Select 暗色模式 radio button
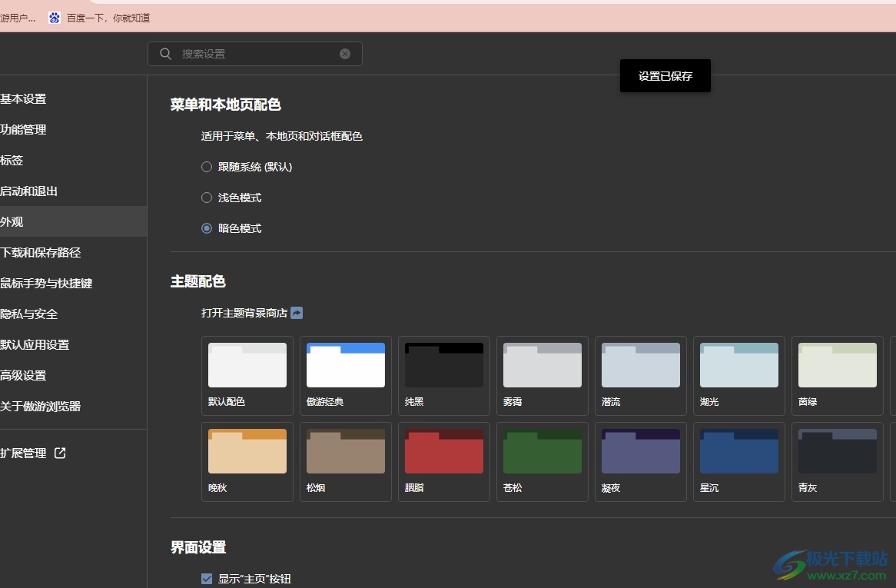896x588 pixels. [207, 228]
